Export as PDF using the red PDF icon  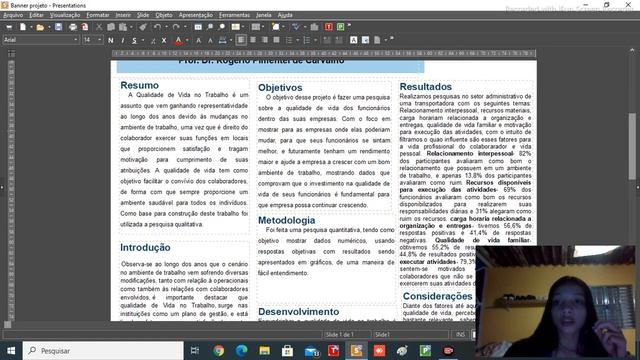click(x=84, y=27)
